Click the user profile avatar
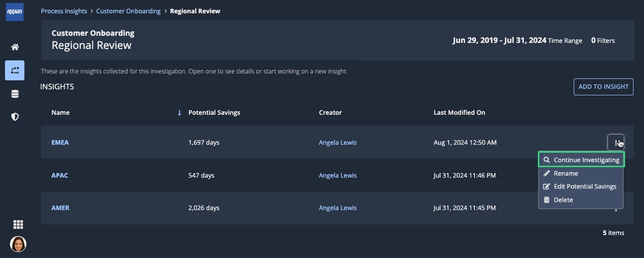 (x=18, y=244)
